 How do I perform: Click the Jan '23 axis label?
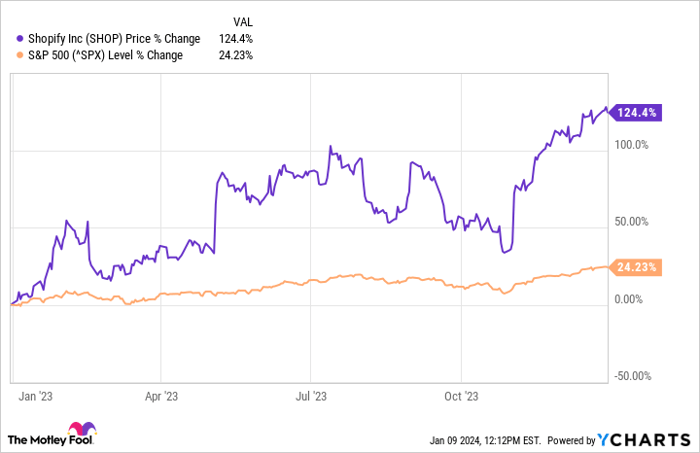(x=35, y=396)
